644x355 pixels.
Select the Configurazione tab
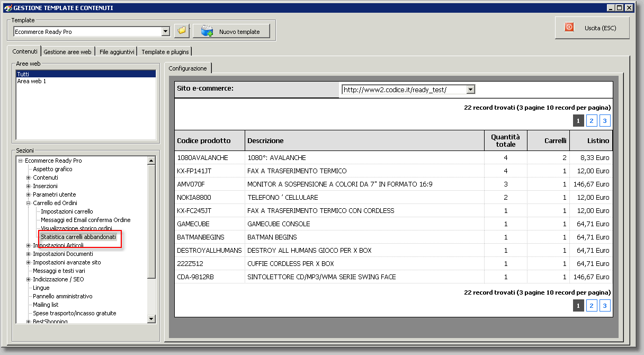pyautogui.click(x=188, y=68)
